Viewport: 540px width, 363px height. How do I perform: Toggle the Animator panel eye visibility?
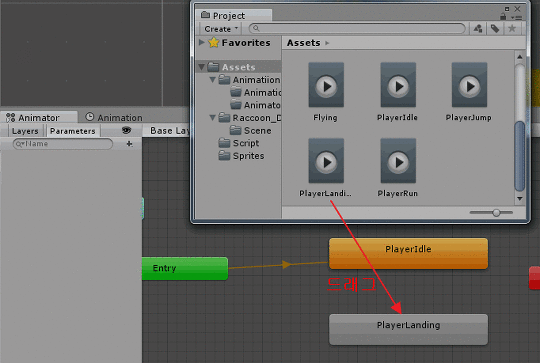[126, 130]
